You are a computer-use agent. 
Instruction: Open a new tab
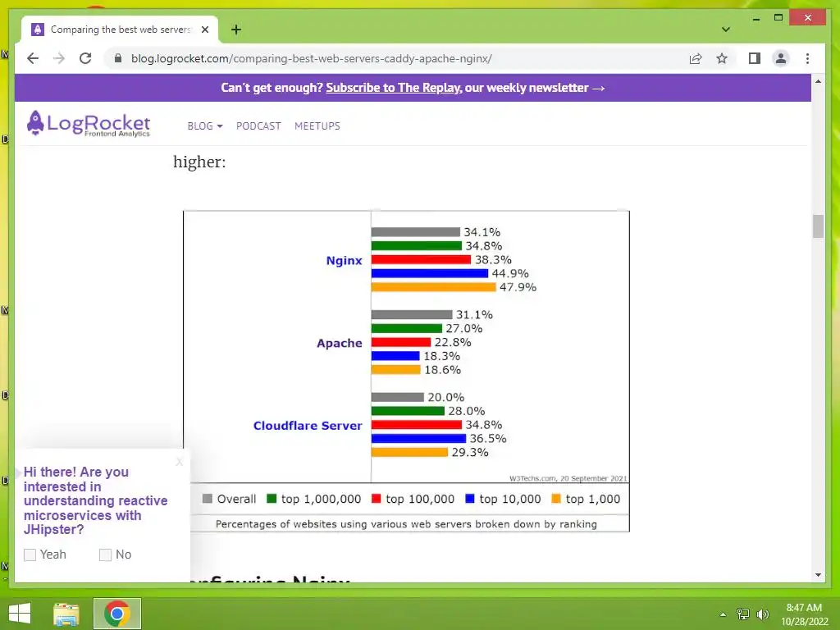pyautogui.click(x=235, y=30)
